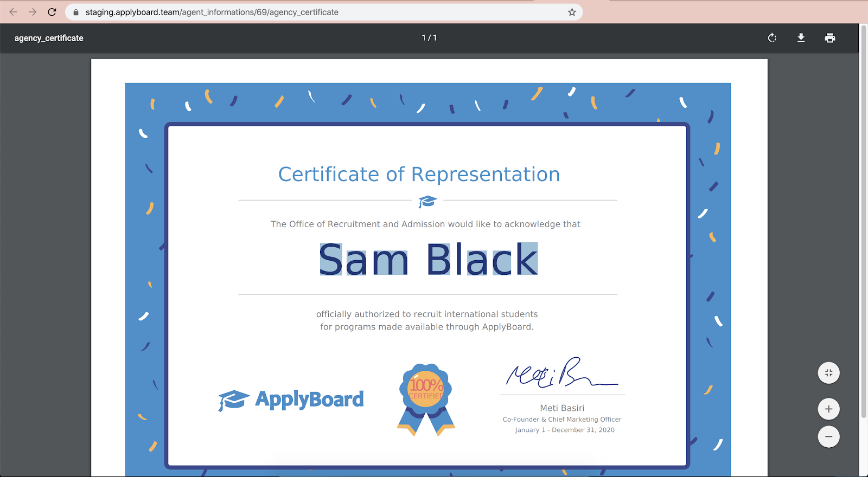
Task: Click the officially authorized to recruit line
Action: click(x=427, y=314)
